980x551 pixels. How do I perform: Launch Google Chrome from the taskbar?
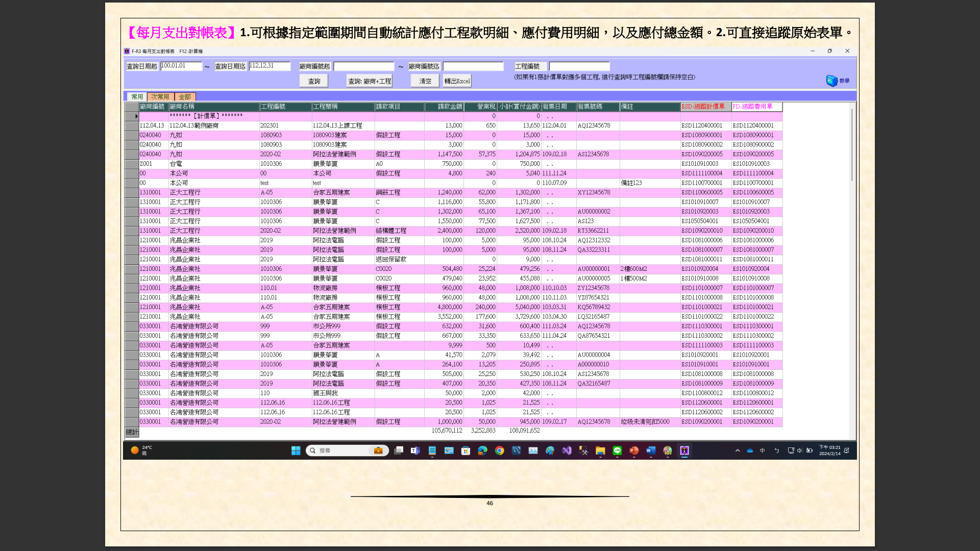click(500, 450)
